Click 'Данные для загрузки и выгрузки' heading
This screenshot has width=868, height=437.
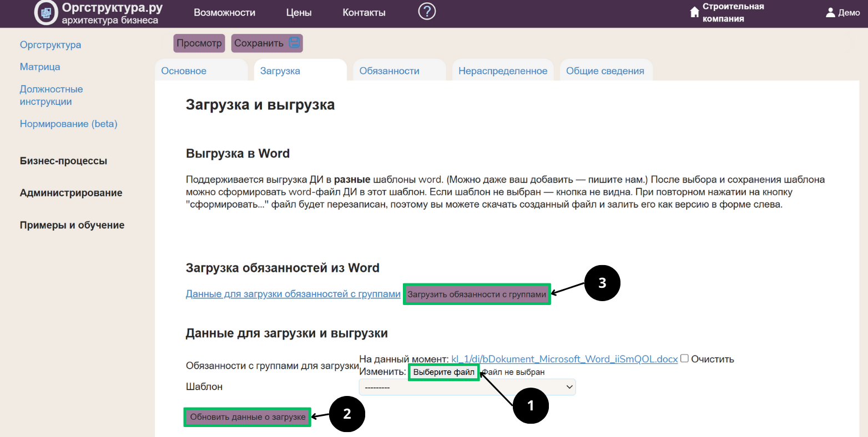pos(287,333)
